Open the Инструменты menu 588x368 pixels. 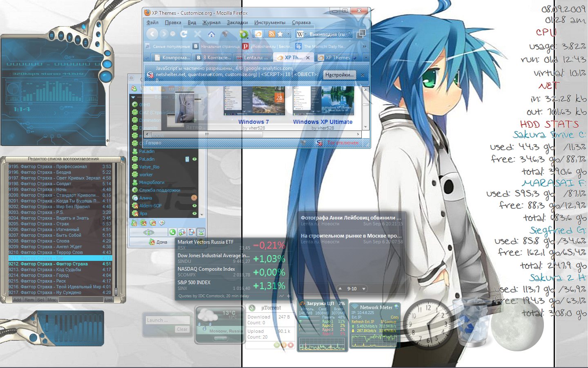pos(270,22)
